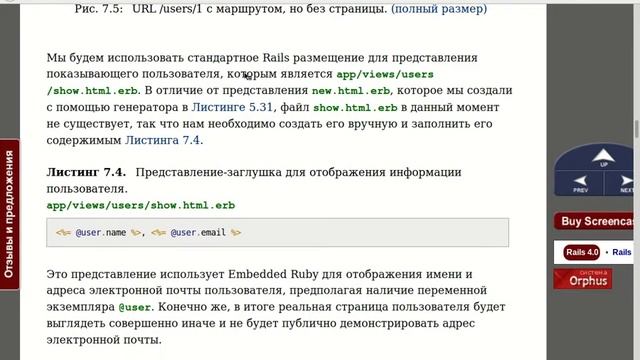640x360 pixels.
Task: Click the vertical scrollbar thumb
Action: coord(637,129)
